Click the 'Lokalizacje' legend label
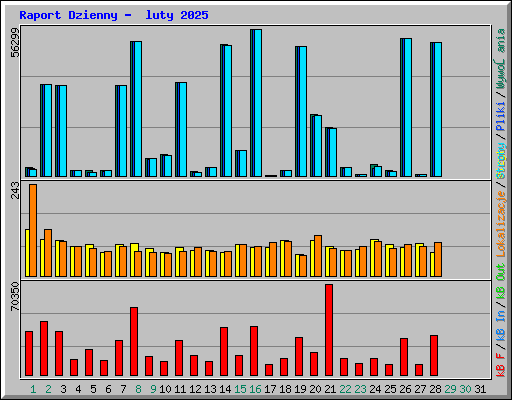The image size is (512, 400). pos(501,224)
